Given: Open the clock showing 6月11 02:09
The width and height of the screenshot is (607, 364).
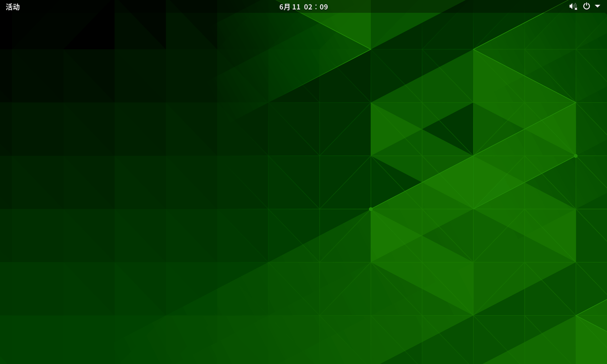Looking at the screenshot, I should click(x=303, y=7).
